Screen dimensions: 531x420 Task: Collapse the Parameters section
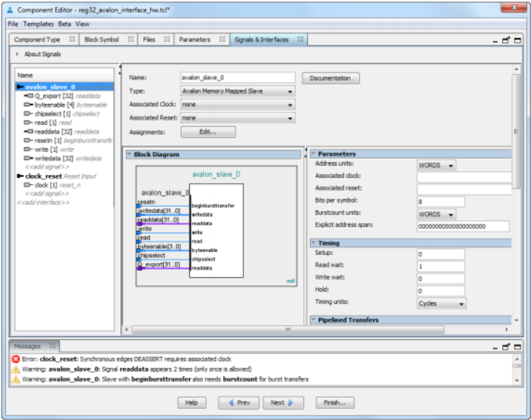coord(313,154)
